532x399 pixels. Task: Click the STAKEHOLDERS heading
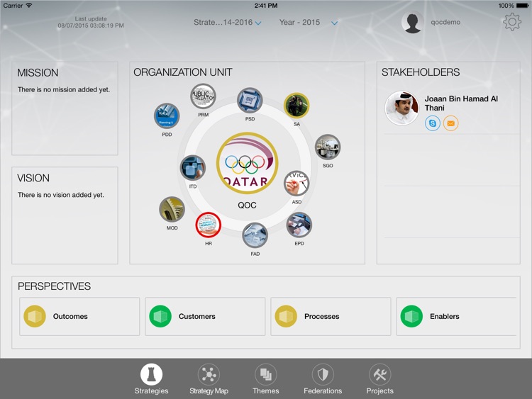tap(421, 72)
